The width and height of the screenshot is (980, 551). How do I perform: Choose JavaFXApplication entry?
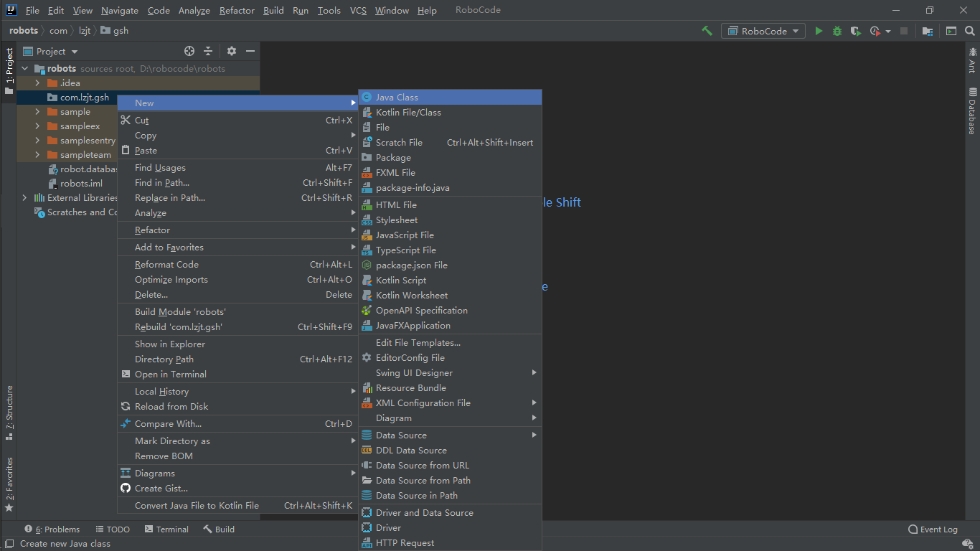point(450,325)
